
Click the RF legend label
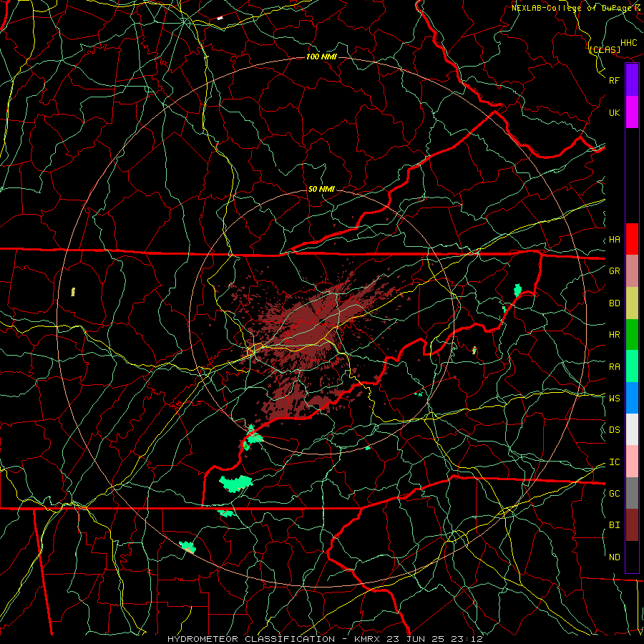(x=615, y=80)
